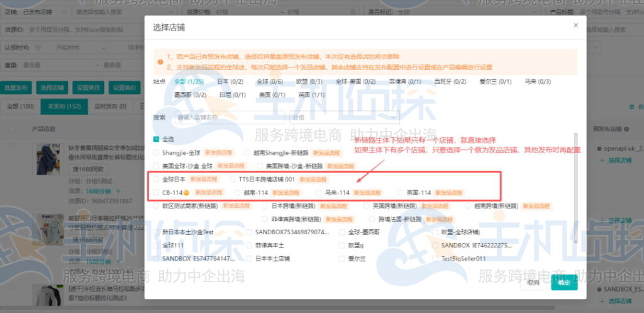Check the 欧区测试商家(新链路) checkbox
The height and width of the screenshot is (313, 644).
pos(156,206)
